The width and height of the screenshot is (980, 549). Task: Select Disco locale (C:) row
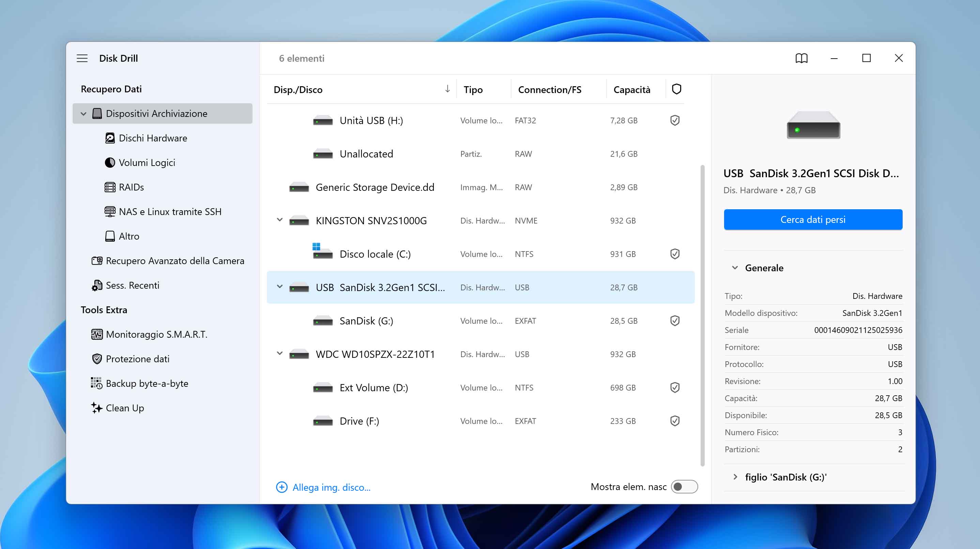tap(480, 254)
